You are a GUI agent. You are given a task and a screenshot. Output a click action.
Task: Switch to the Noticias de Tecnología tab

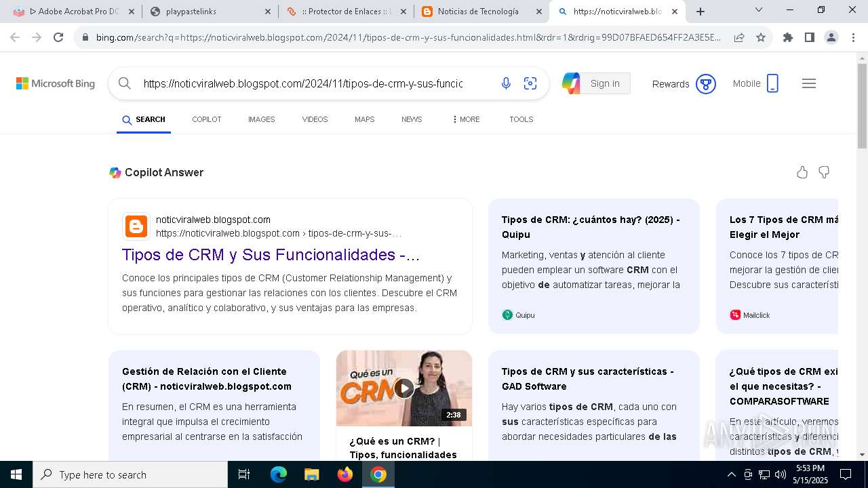tap(482, 12)
